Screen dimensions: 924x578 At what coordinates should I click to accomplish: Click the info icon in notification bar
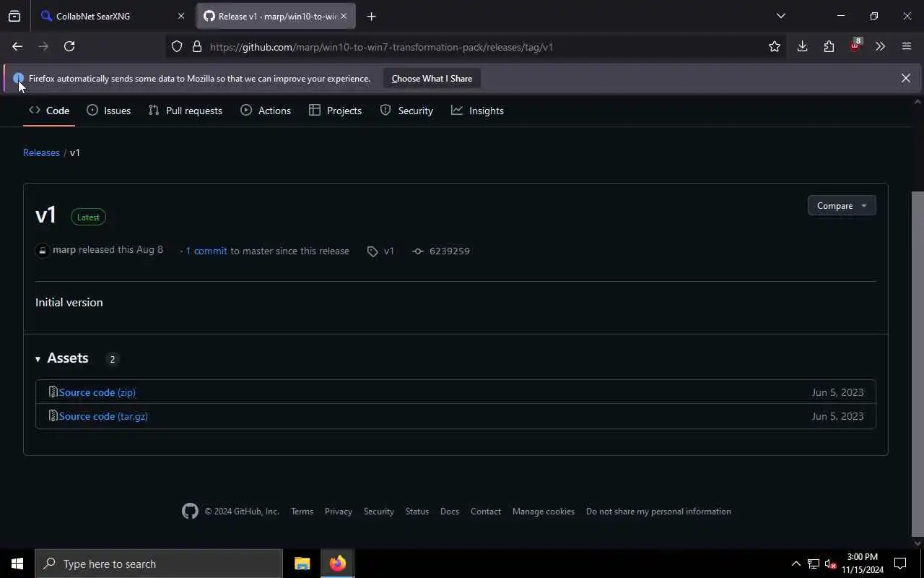point(18,78)
